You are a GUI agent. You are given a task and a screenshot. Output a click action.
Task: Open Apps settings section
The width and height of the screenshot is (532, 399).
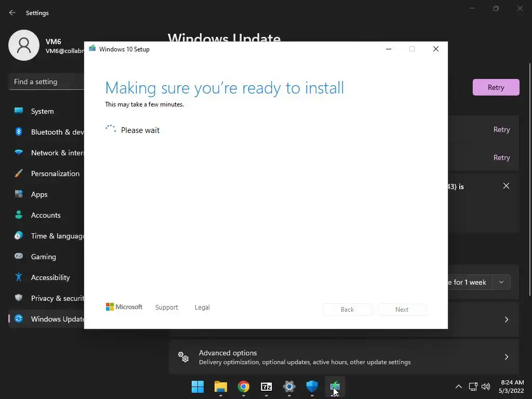point(46,194)
